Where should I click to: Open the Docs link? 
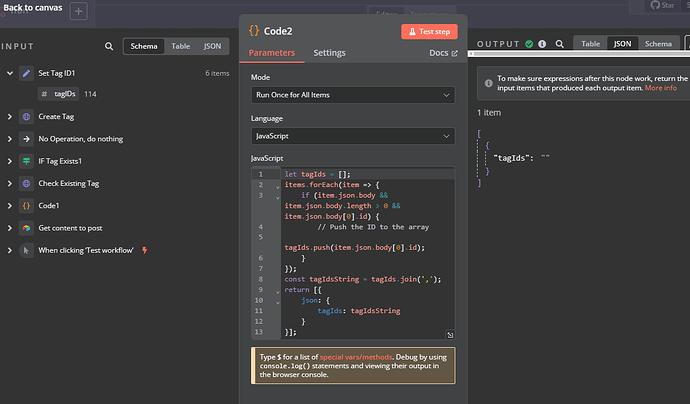pyautogui.click(x=444, y=53)
